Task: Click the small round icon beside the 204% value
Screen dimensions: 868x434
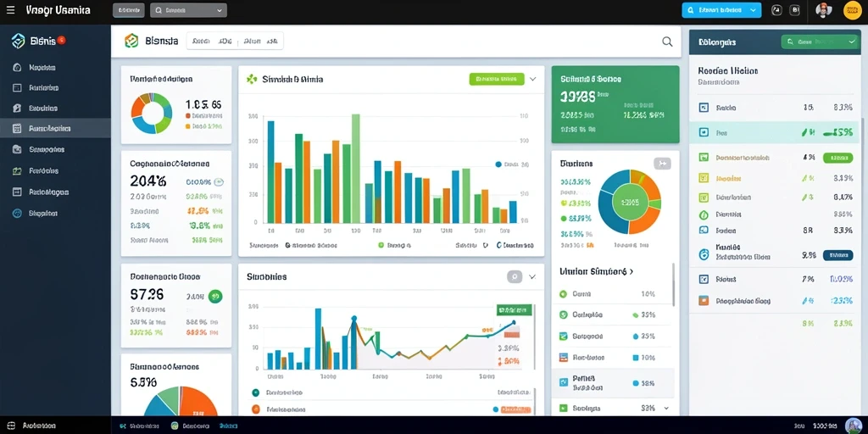Action: (219, 181)
